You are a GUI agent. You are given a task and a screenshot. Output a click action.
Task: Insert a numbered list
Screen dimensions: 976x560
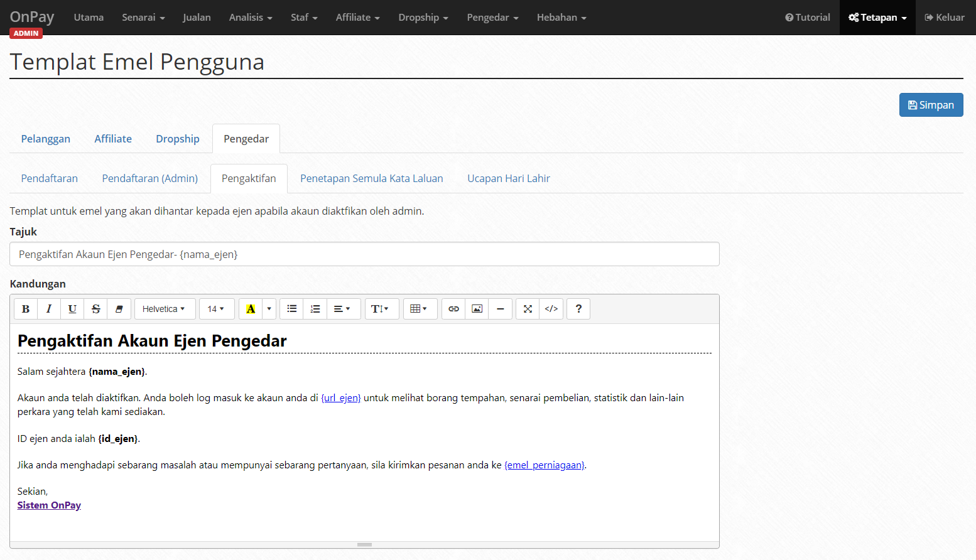pos(315,309)
